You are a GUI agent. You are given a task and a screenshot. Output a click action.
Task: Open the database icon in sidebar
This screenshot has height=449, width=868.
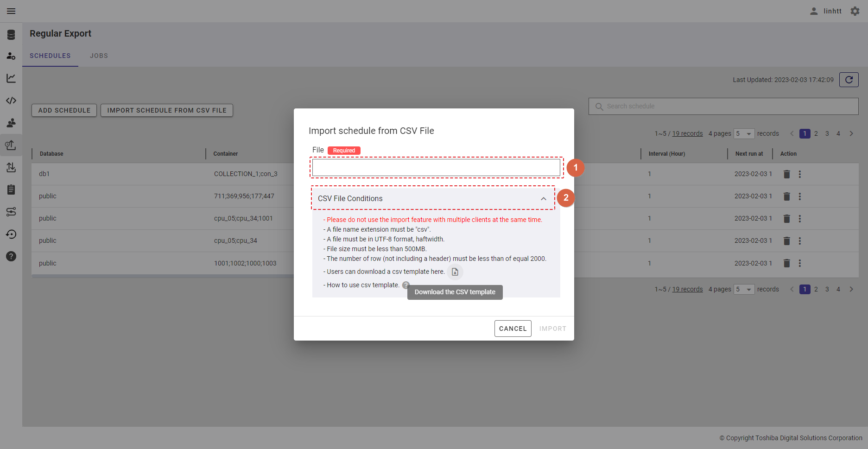(11, 35)
